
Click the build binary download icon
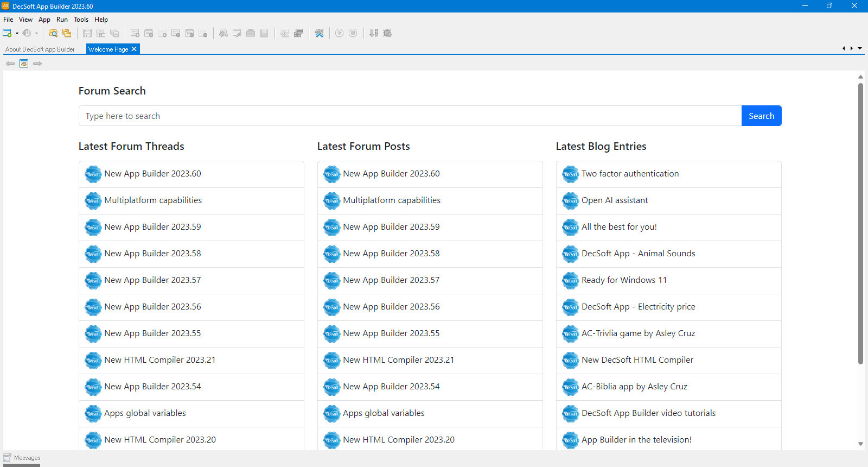click(374, 33)
